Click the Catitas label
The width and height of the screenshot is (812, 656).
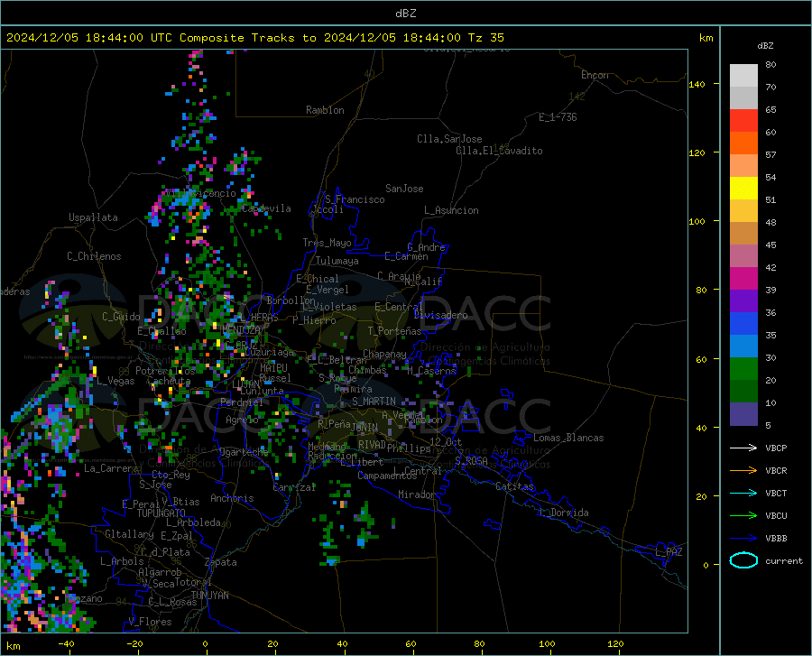(x=515, y=486)
